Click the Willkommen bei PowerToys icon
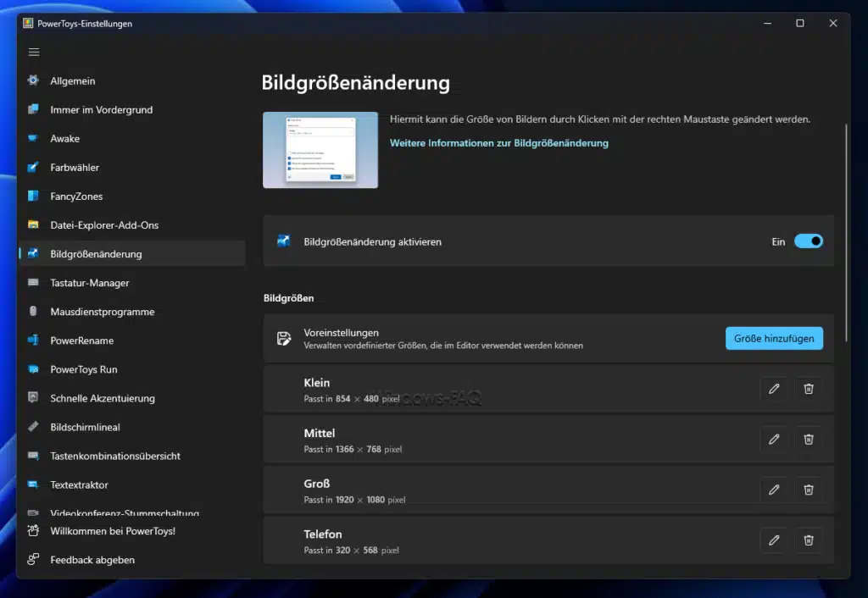This screenshot has width=868, height=598. (33, 530)
